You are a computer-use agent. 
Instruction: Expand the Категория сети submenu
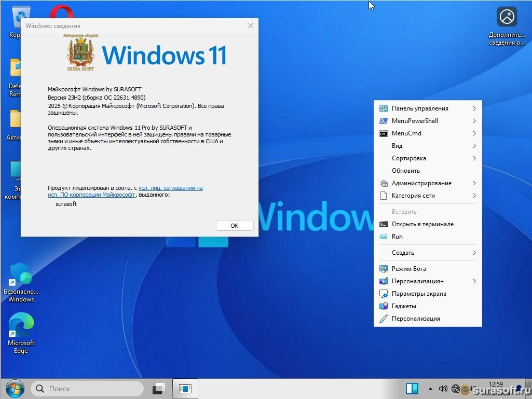point(428,196)
